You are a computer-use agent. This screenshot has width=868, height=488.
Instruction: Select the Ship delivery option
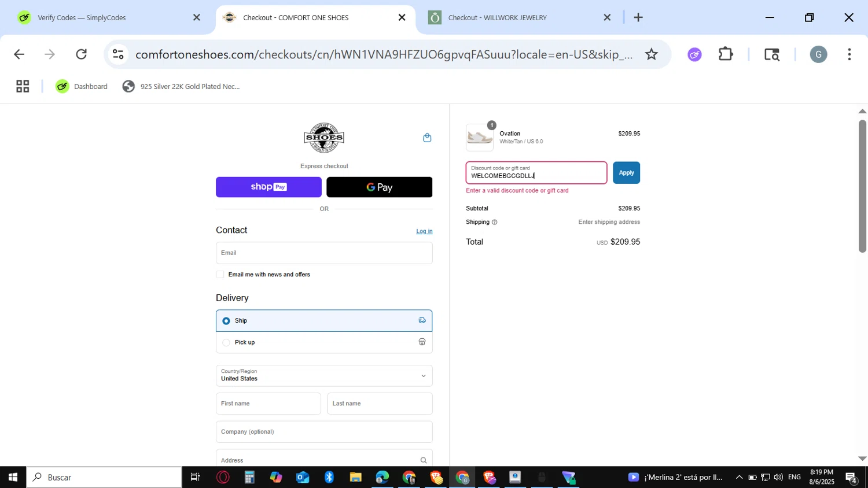pyautogui.click(x=324, y=321)
